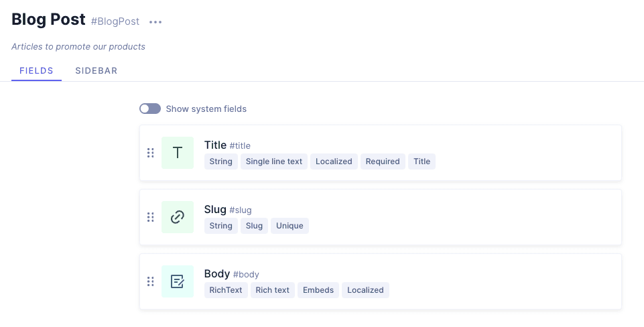Click the Embeds tag on Body field

point(318,290)
